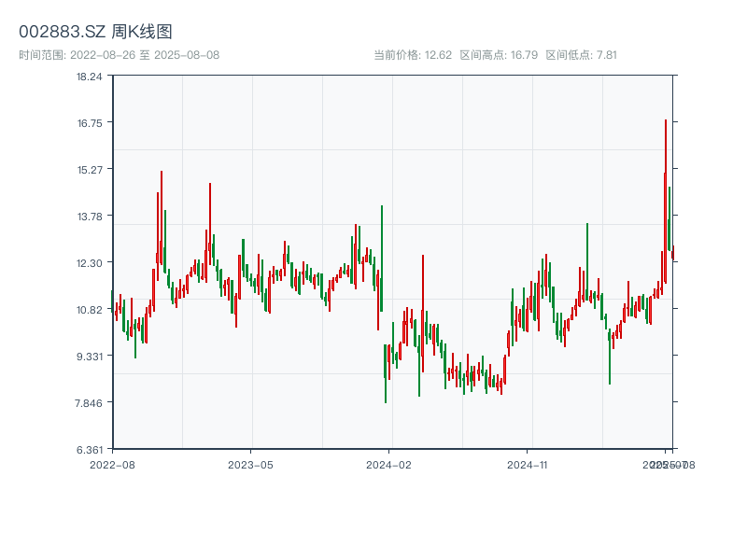
Task: Click the y-axis label 10.82
Action: tap(90, 310)
